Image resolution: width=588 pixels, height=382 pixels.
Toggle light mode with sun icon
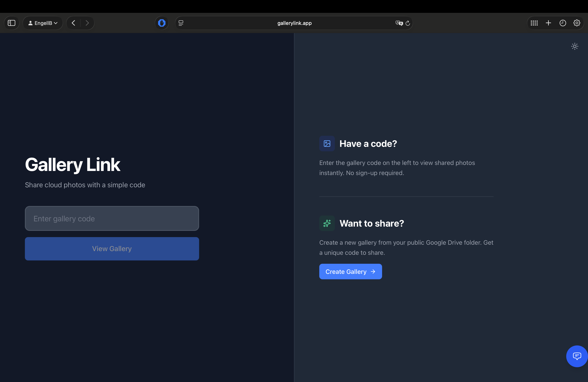[575, 46]
